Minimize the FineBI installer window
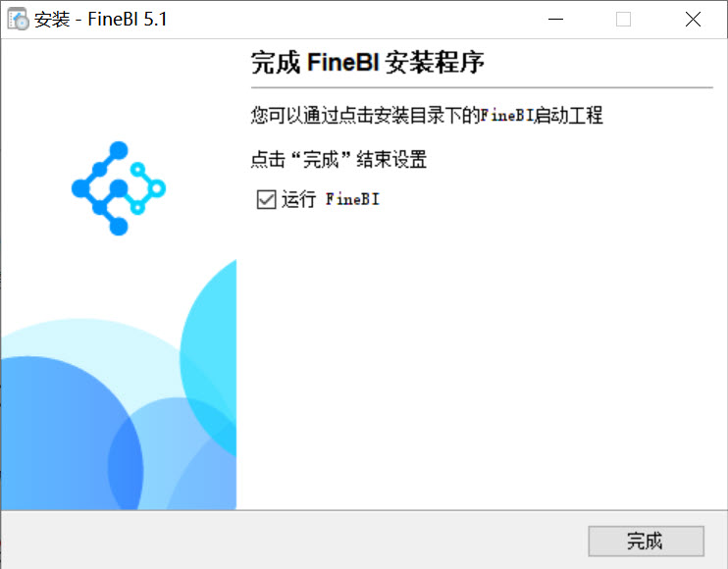The image size is (728, 569). coord(555,20)
